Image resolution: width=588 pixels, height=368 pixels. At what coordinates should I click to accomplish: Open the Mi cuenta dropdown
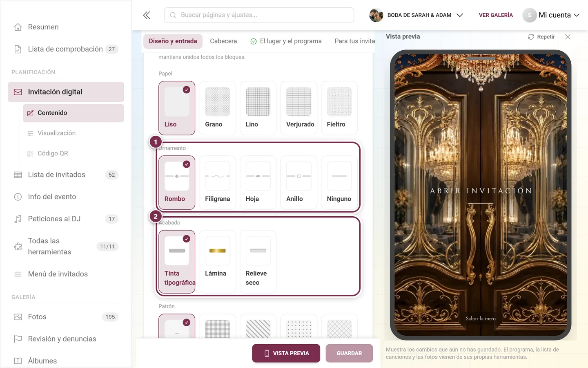click(551, 15)
